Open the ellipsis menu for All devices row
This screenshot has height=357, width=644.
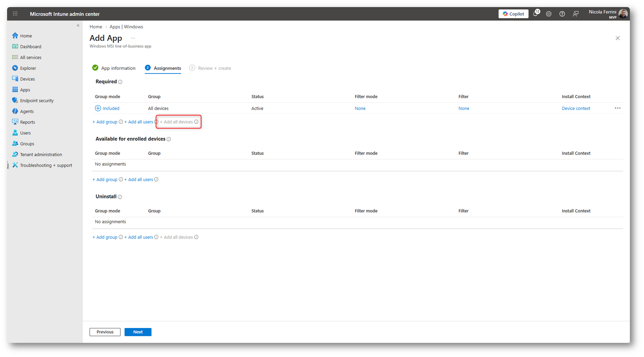617,108
